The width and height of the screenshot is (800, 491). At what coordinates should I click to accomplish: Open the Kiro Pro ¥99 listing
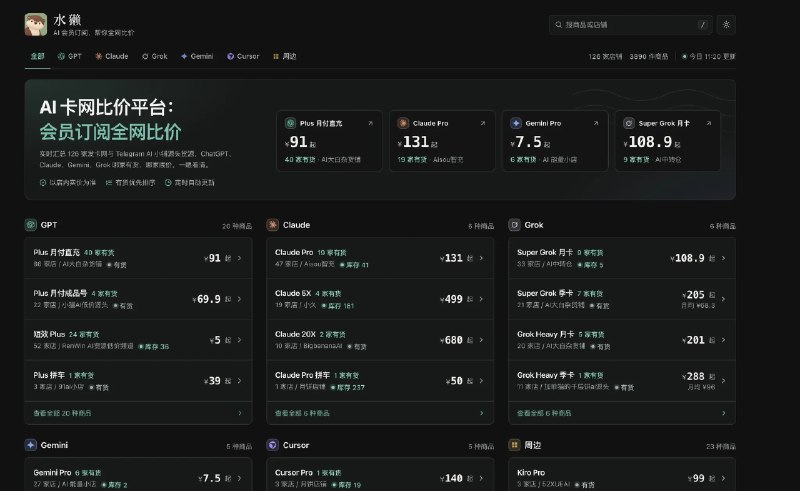622,478
